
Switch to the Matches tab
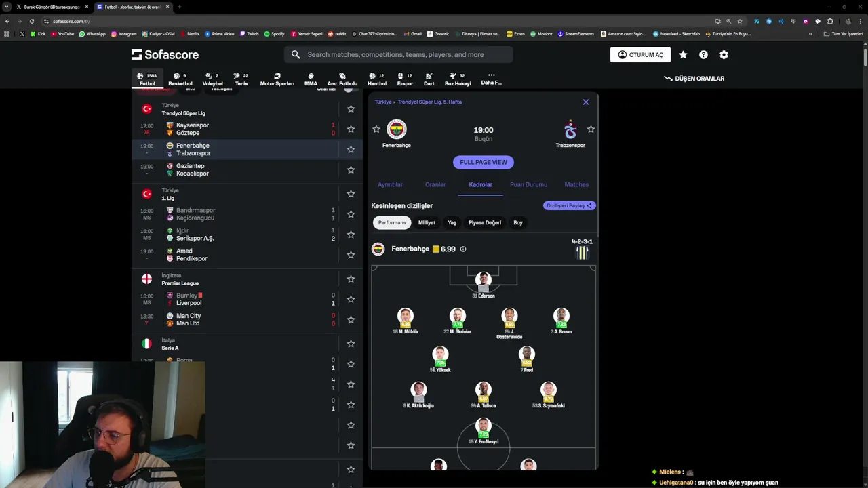tap(576, 184)
